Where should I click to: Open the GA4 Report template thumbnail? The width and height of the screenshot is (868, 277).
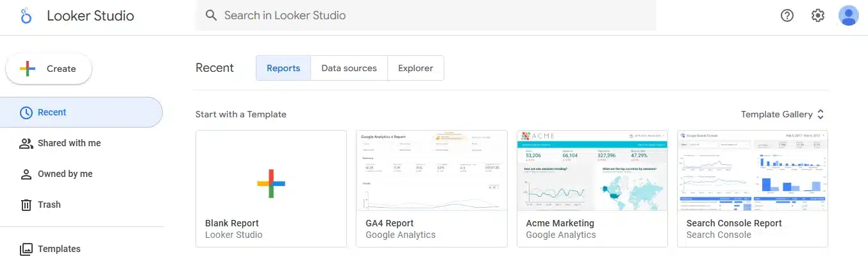click(x=431, y=171)
